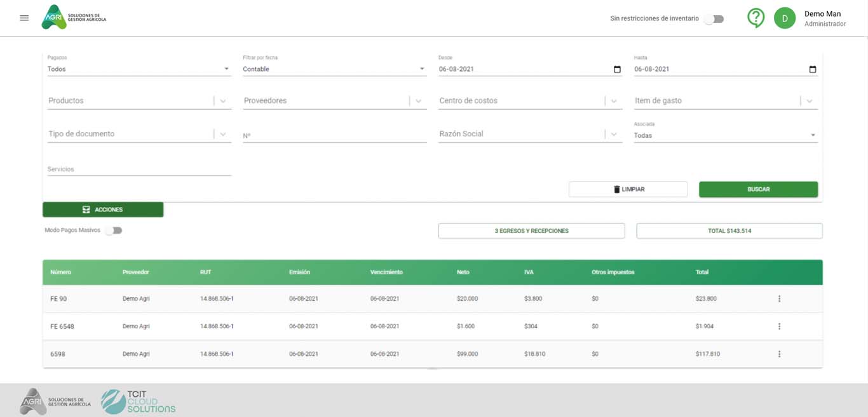
Task: Click the LIMPIAR button
Action: (x=628, y=189)
